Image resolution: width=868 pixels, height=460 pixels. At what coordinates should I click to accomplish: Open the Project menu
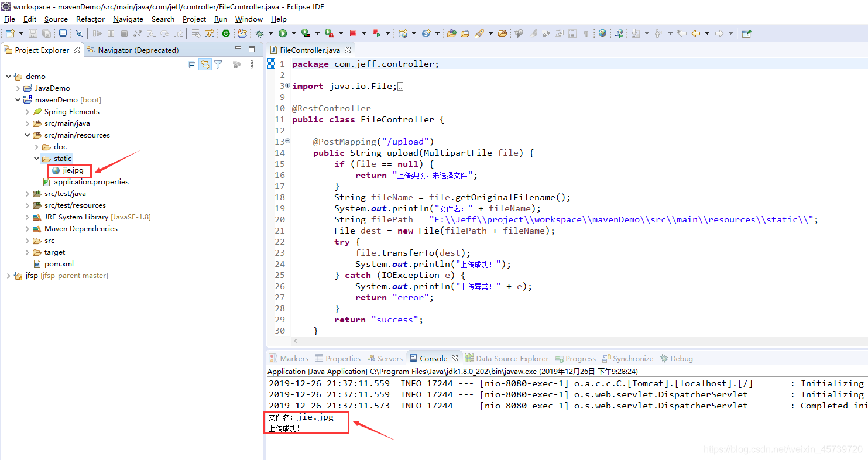tap(194, 19)
